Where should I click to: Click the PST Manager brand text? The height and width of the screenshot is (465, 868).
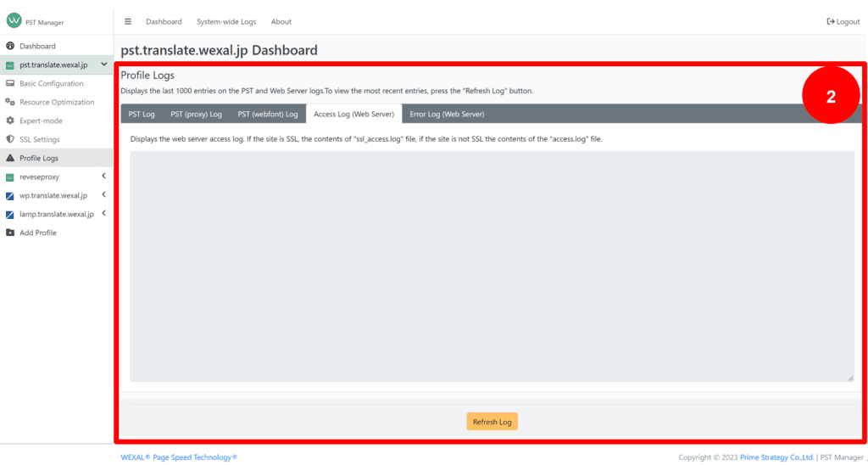tap(45, 23)
